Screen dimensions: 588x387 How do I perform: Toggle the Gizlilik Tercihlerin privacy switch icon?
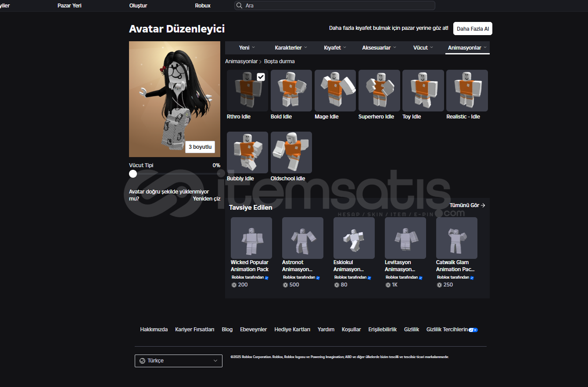(x=473, y=330)
